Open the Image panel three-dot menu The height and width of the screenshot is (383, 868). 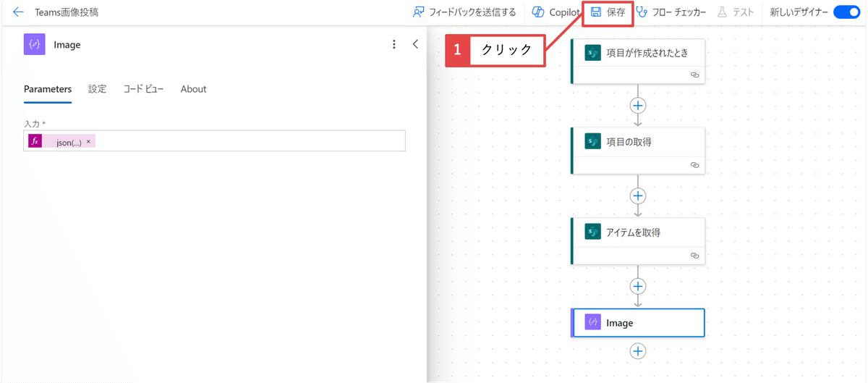click(x=394, y=44)
